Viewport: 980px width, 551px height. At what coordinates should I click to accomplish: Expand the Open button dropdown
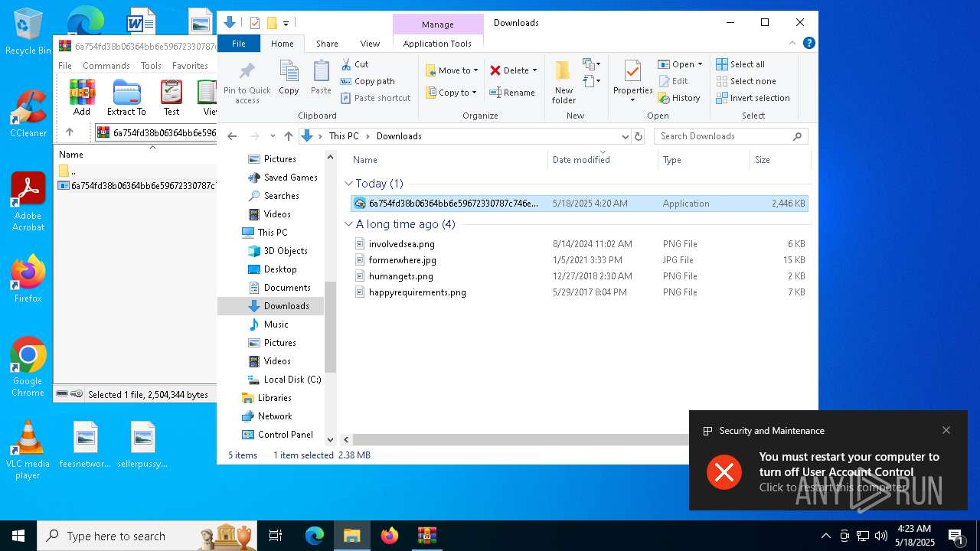(x=700, y=64)
